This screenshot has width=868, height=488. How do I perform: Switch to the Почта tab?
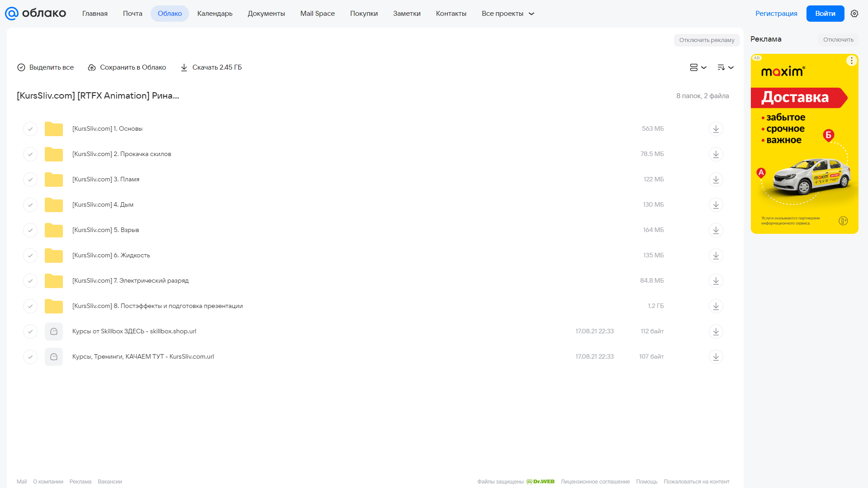[x=133, y=14]
